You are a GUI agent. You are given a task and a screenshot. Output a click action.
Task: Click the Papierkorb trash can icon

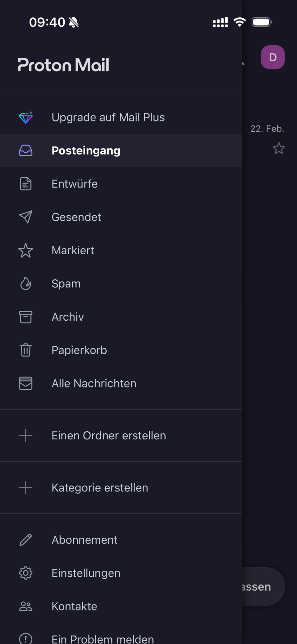tap(26, 350)
